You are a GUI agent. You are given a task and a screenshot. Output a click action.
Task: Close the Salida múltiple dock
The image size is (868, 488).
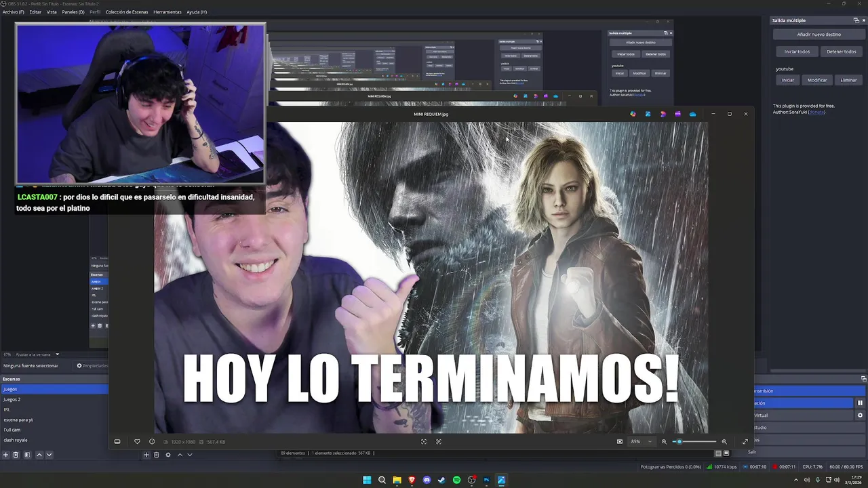pos(863,20)
